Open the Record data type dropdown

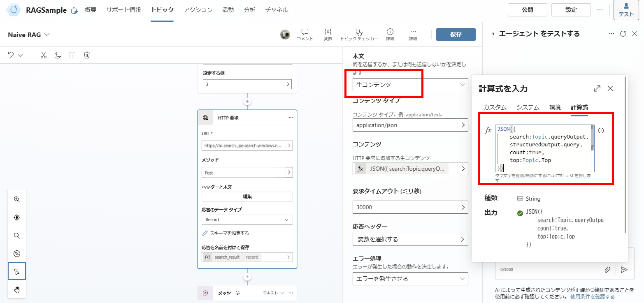(x=246, y=219)
